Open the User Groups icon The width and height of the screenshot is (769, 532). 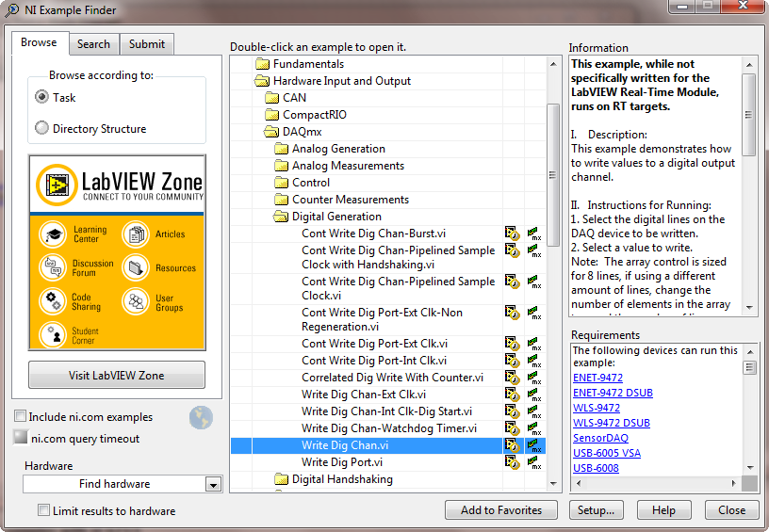point(136,300)
